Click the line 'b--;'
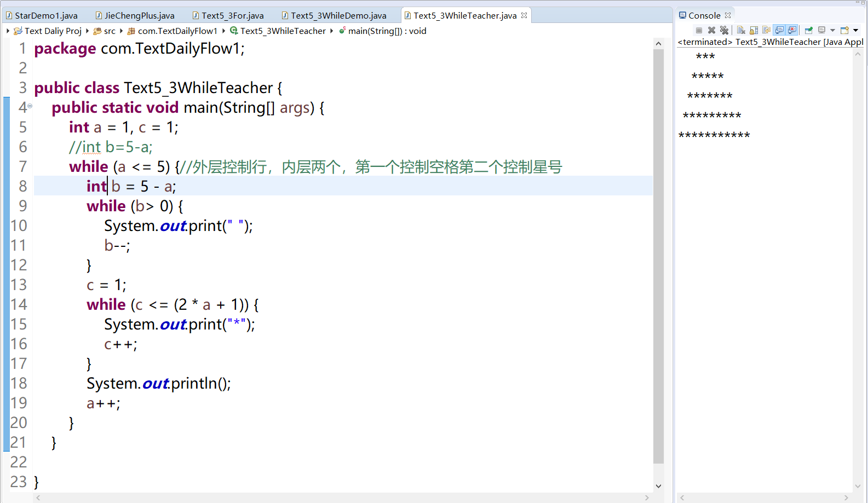Screen dimensions: 868x503 point(117,246)
